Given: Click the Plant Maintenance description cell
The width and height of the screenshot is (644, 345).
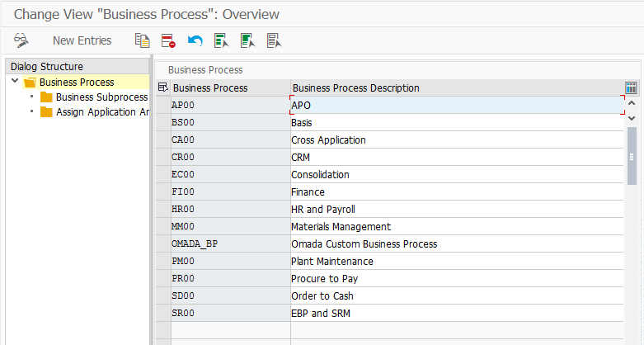Looking at the screenshot, I should 457,261.
